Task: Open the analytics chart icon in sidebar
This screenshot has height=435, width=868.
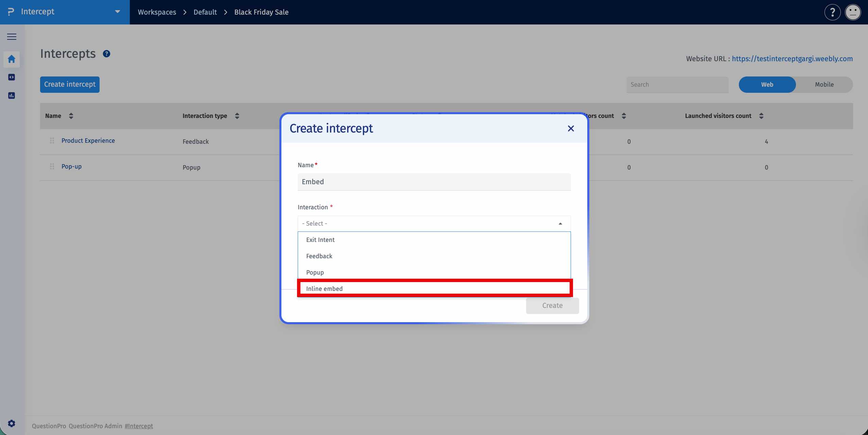Action: tap(12, 95)
